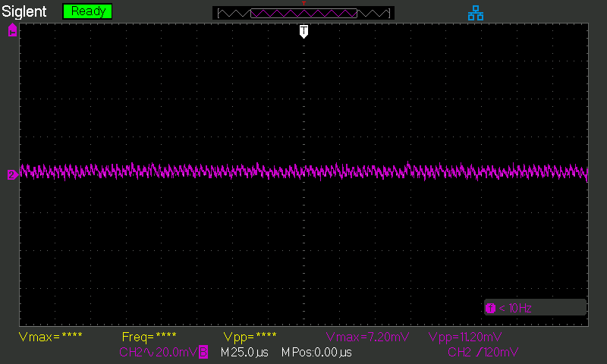Select the white T trigger position marker

(x=304, y=31)
